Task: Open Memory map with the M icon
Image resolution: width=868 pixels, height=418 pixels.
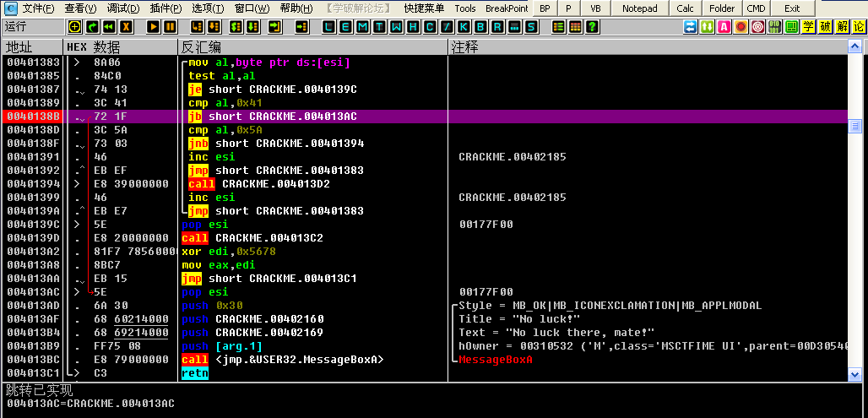Action: 362,26
